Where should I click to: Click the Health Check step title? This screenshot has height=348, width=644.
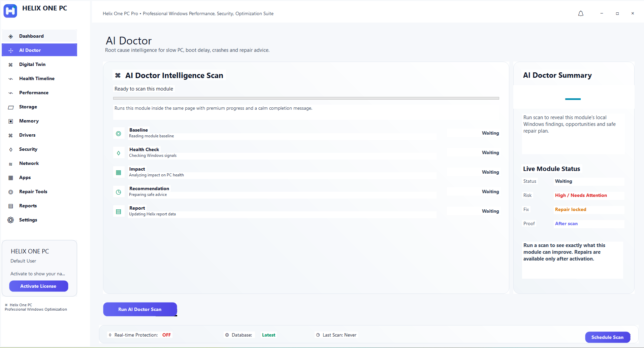point(144,149)
